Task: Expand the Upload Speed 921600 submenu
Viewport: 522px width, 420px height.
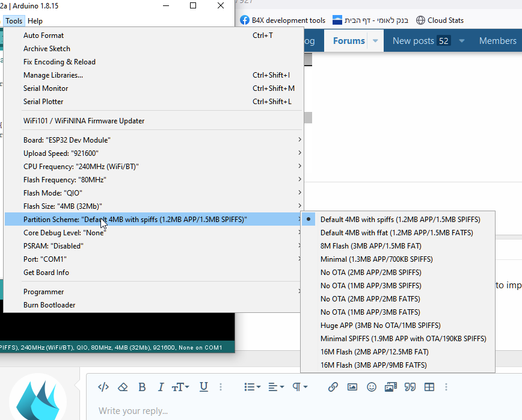Action: [153, 153]
